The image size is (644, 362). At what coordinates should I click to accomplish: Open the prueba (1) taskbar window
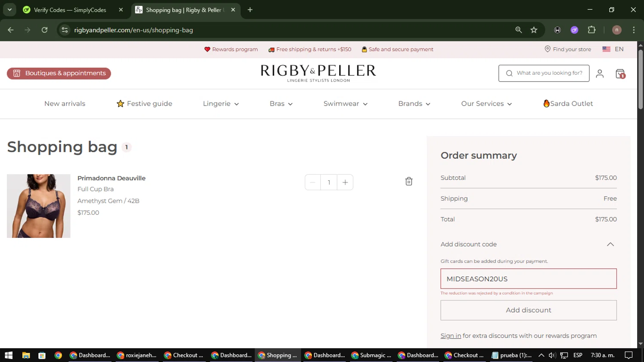click(512, 355)
